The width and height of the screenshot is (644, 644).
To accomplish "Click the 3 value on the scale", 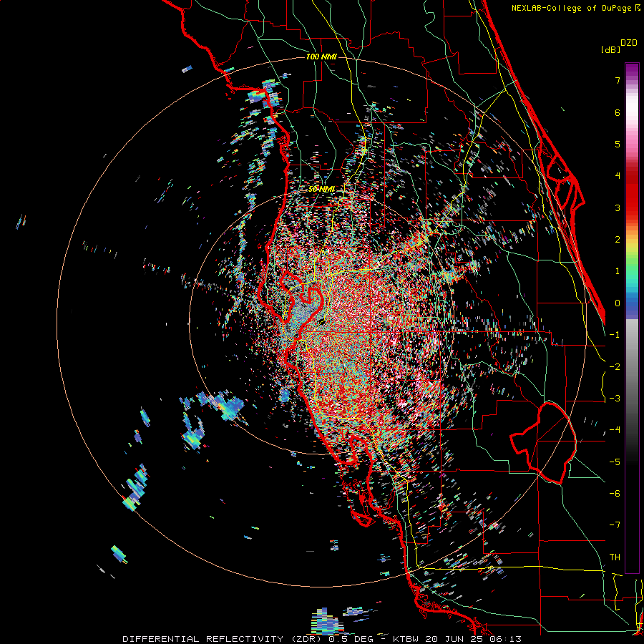I will 618,208.
